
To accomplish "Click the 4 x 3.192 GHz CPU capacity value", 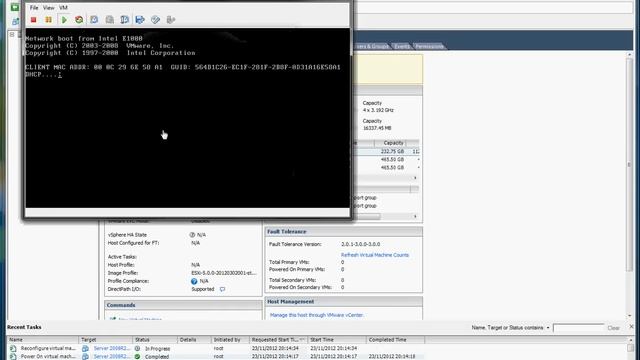I will [378, 110].
